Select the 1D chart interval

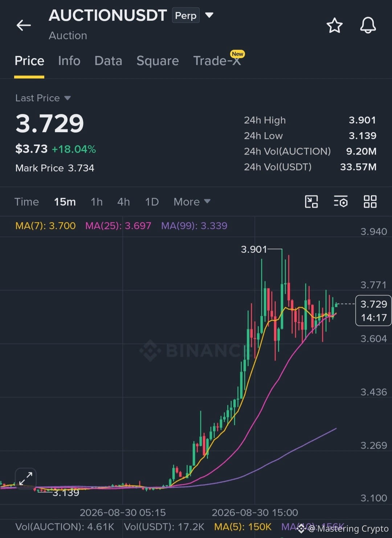click(x=152, y=201)
